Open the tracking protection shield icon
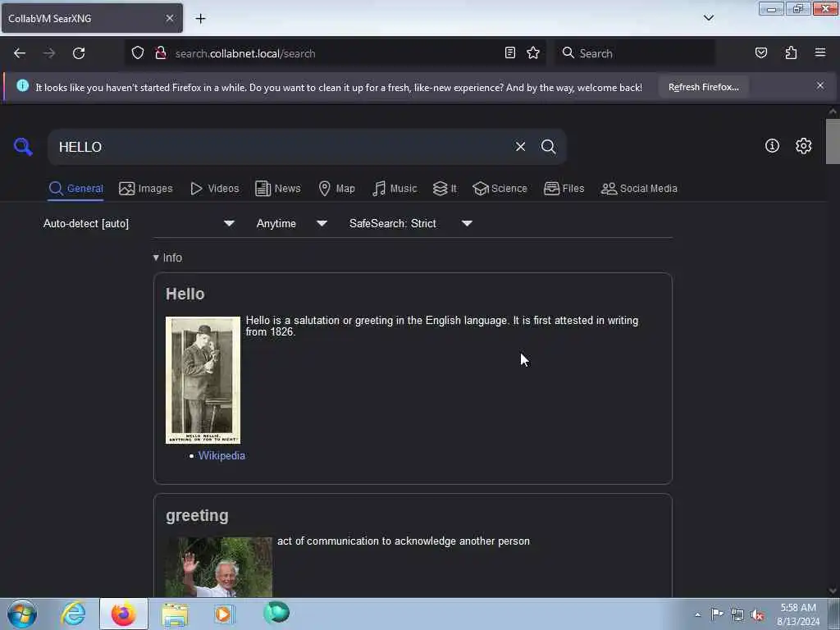The height and width of the screenshot is (630, 840). 138,53
